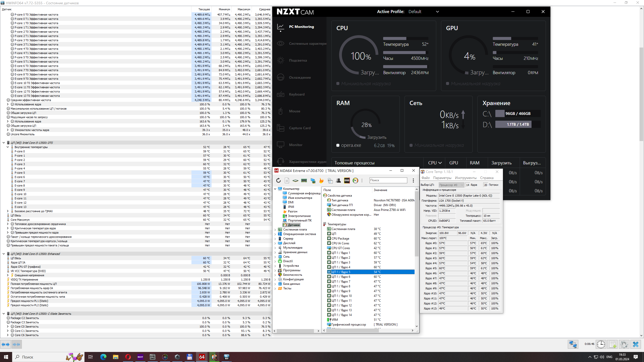This screenshot has height=362, width=644.
Task: Open HWiNFO settings gear icon
Action: pyautogui.click(x=624, y=344)
